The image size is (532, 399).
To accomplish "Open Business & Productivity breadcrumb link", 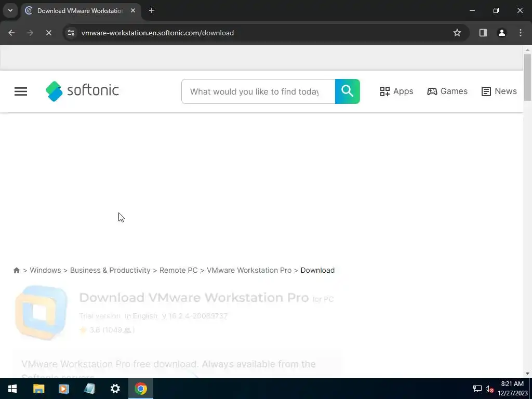I will (110, 270).
